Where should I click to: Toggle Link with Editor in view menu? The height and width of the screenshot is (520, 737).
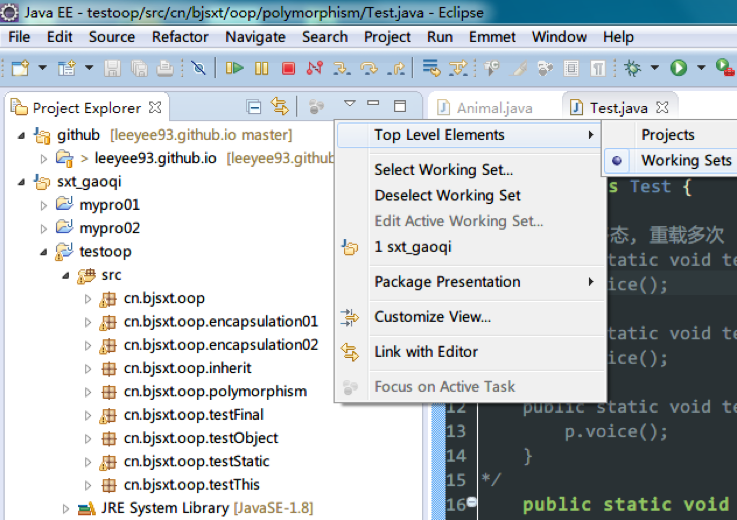coord(471,352)
